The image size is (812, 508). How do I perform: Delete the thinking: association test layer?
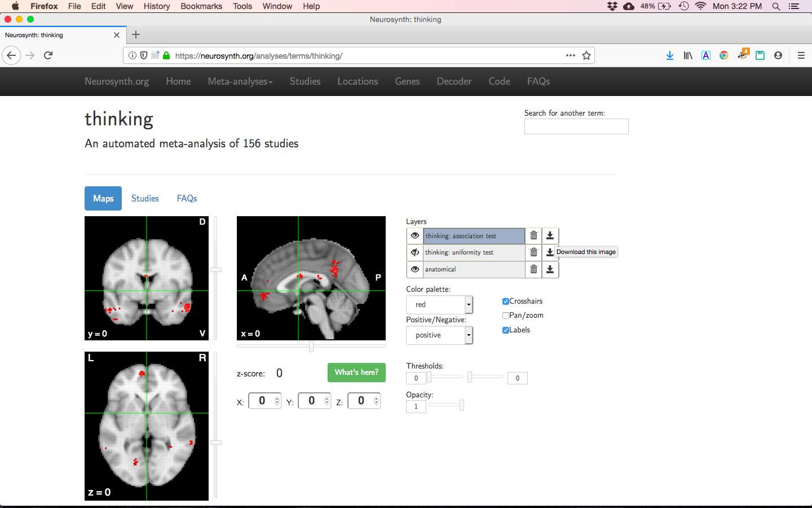[x=533, y=236]
